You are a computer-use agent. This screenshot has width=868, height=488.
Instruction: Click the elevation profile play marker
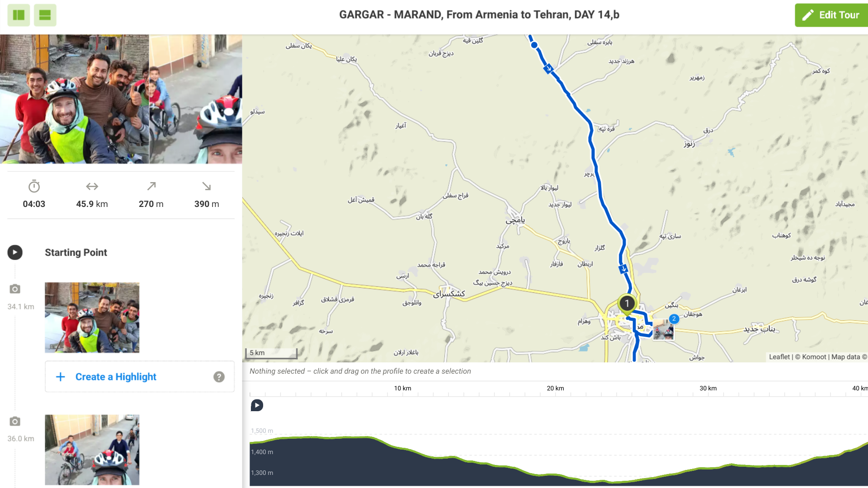click(257, 405)
